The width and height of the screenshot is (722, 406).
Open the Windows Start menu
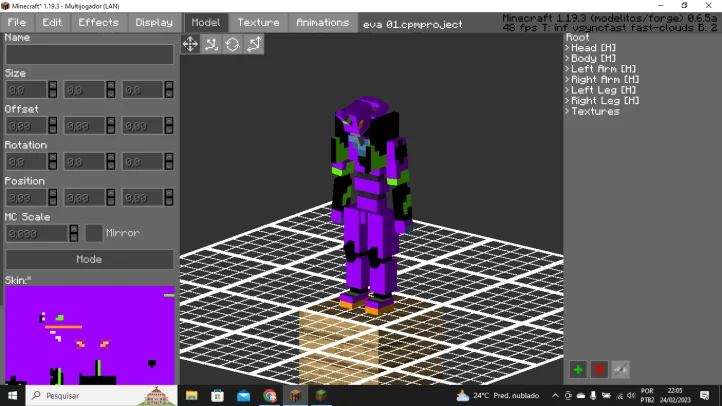point(12,395)
